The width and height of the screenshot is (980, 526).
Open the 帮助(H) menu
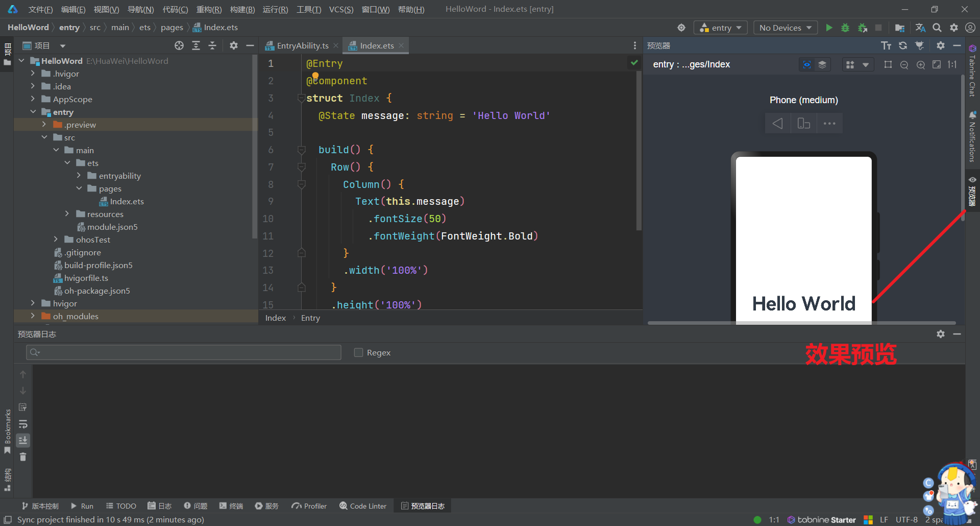click(x=411, y=9)
